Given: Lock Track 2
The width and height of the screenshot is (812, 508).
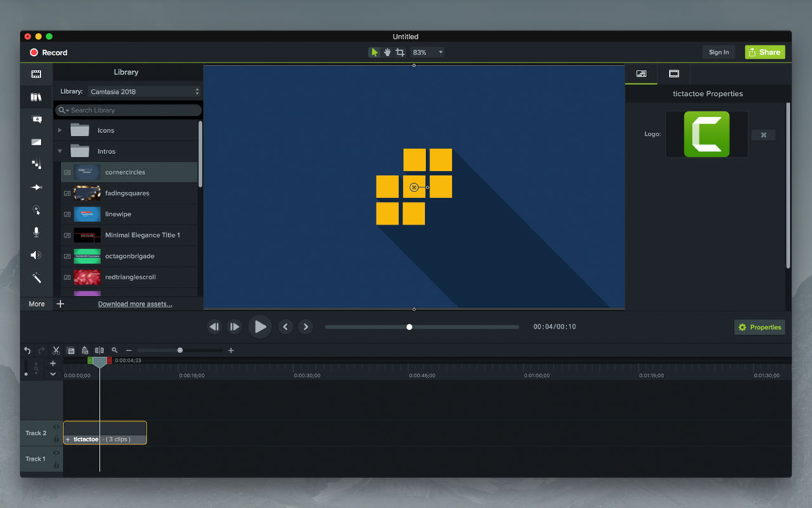Looking at the screenshot, I should click(x=56, y=439).
